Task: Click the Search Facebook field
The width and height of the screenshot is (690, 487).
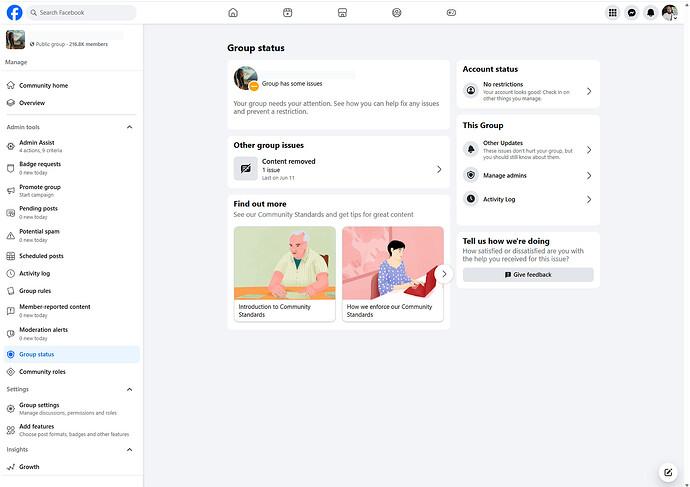Action: click(x=81, y=13)
